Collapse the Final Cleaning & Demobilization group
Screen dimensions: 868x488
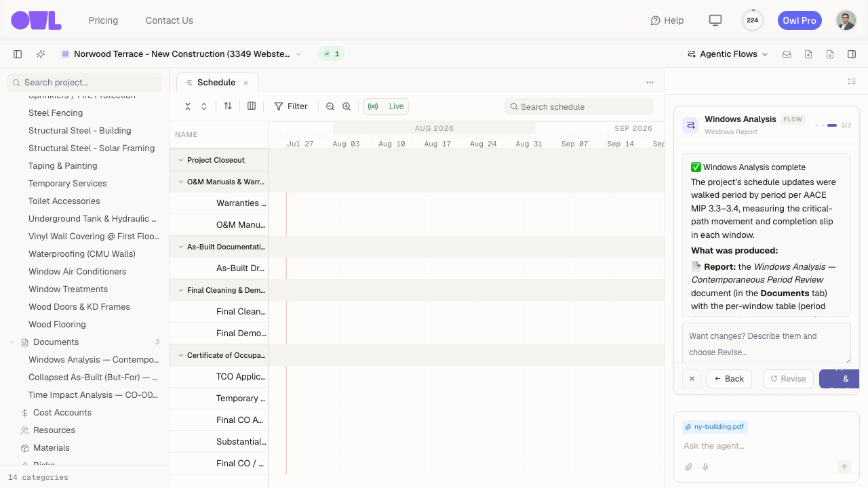(x=181, y=290)
